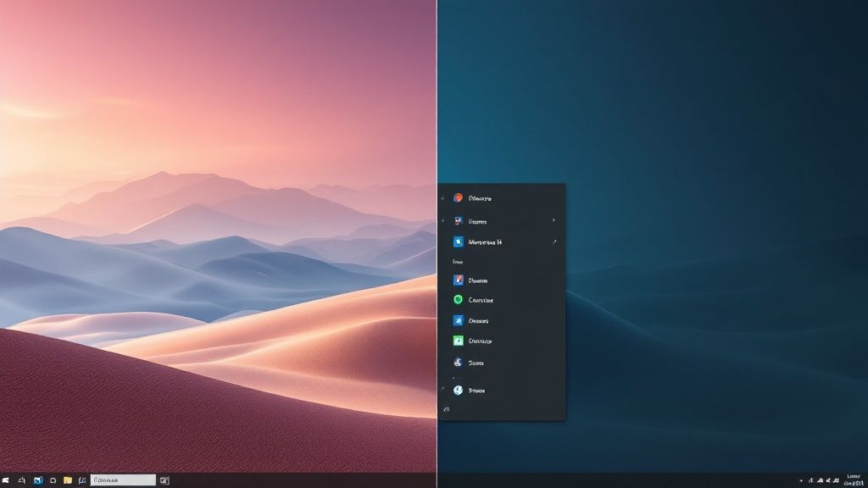Launch the blue app icon beside Start area
This screenshot has height=488, width=868.
click(x=38, y=480)
